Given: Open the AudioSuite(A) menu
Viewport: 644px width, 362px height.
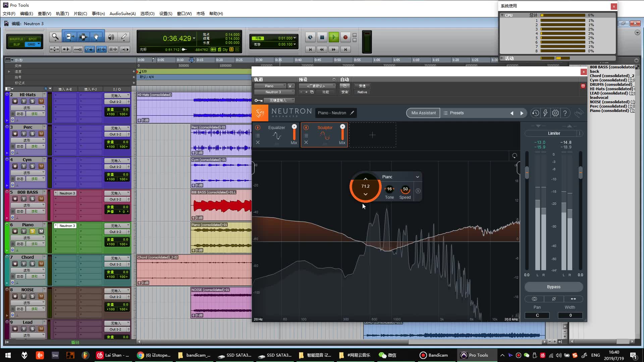Looking at the screenshot, I should coord(122,14).
